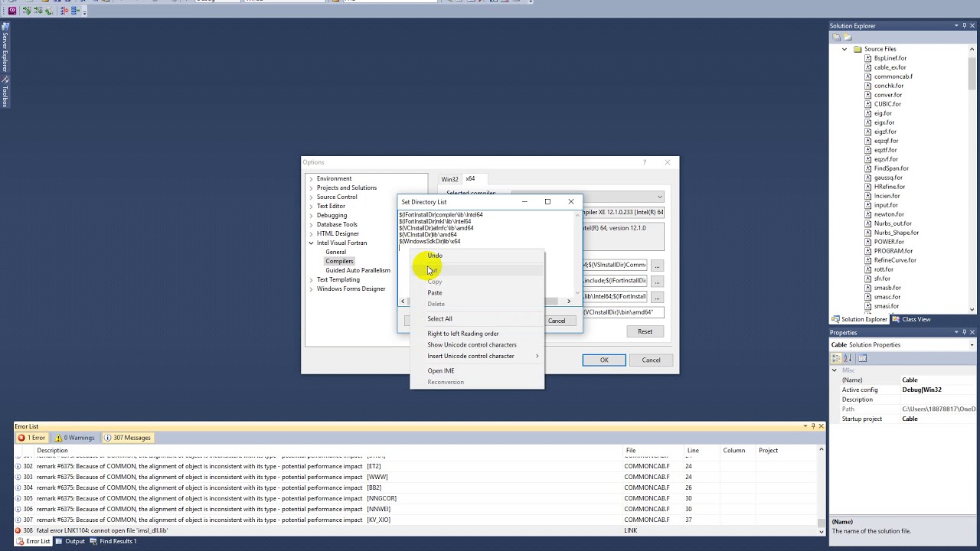Switch Properties to Alphabetical view
This screenshot has height=551, width=980.
[x=848, y=358]
